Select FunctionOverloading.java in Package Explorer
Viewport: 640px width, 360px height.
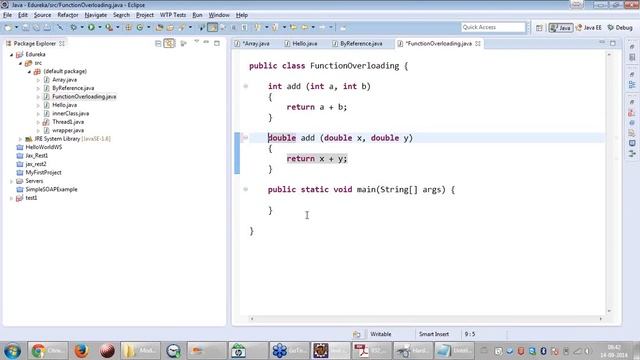[x=84, y=97]
